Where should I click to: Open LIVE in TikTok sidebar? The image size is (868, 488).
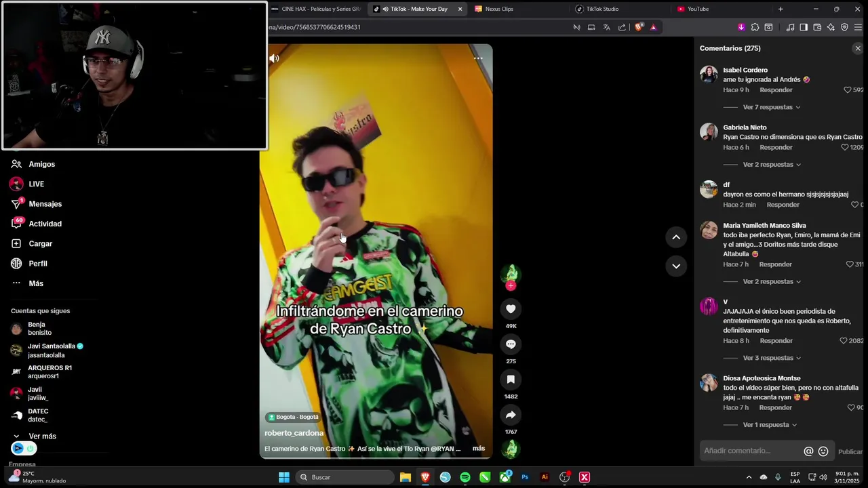click(37, 184)
